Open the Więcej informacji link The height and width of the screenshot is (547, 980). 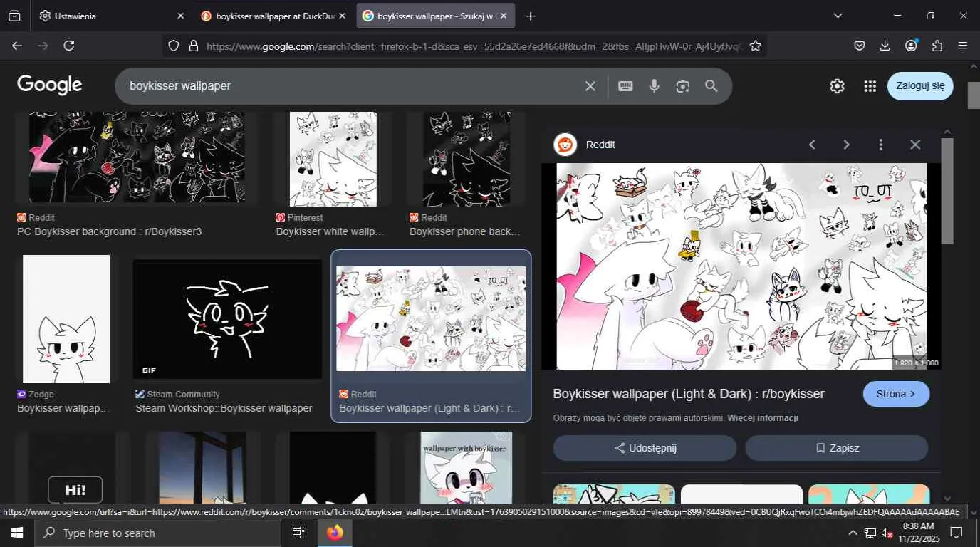(762, 418)
